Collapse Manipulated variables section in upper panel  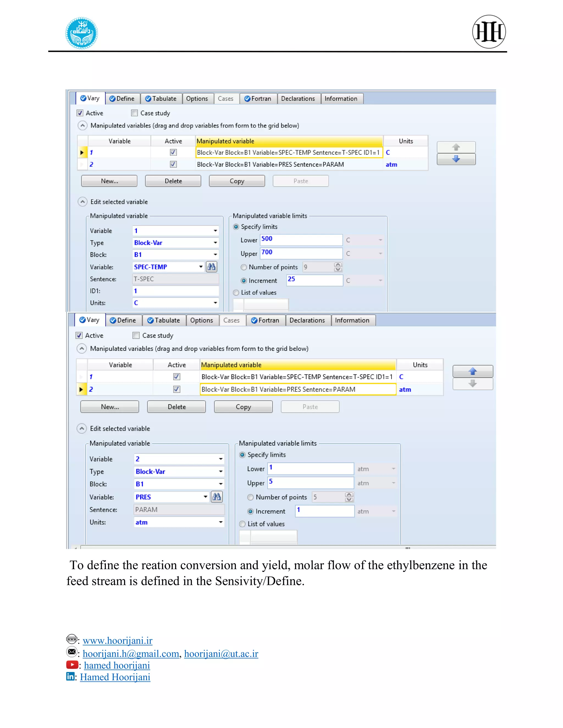(82, 125)
